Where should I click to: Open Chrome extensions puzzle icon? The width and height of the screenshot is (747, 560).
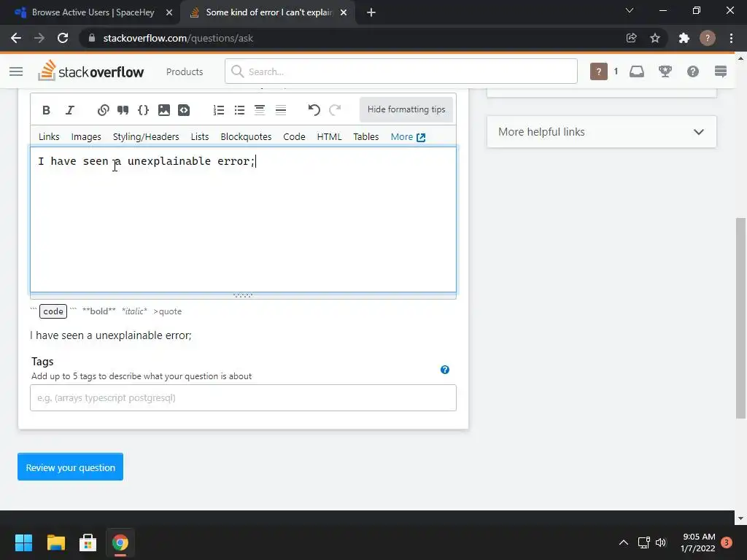tap(684, 38)
